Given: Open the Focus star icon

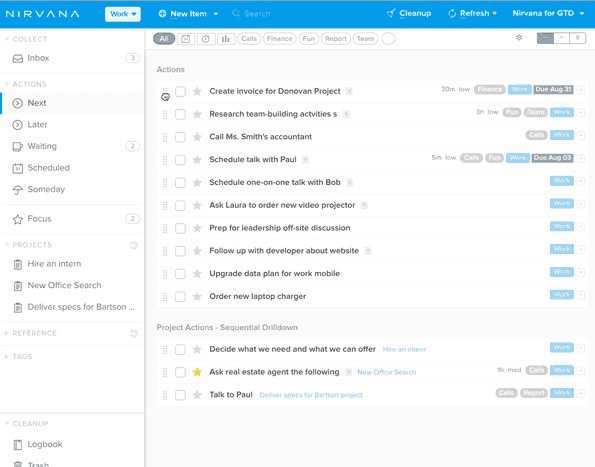Looking at the screenshot, I should click(x=17, y=219).
